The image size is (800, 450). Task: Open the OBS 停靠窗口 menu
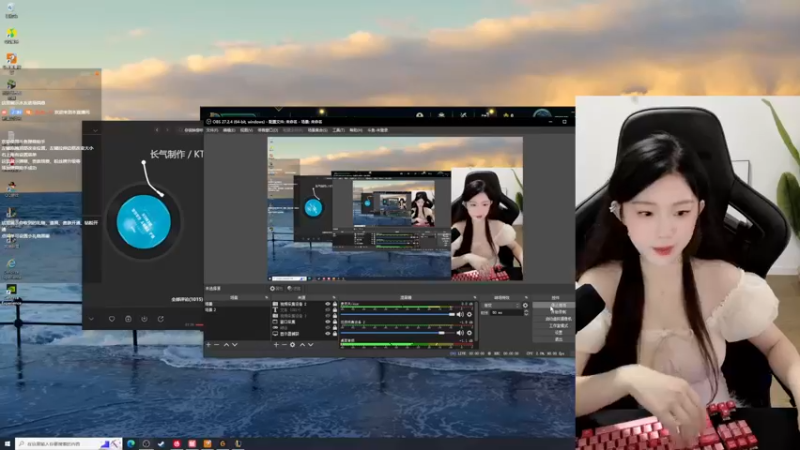[268, 130]
